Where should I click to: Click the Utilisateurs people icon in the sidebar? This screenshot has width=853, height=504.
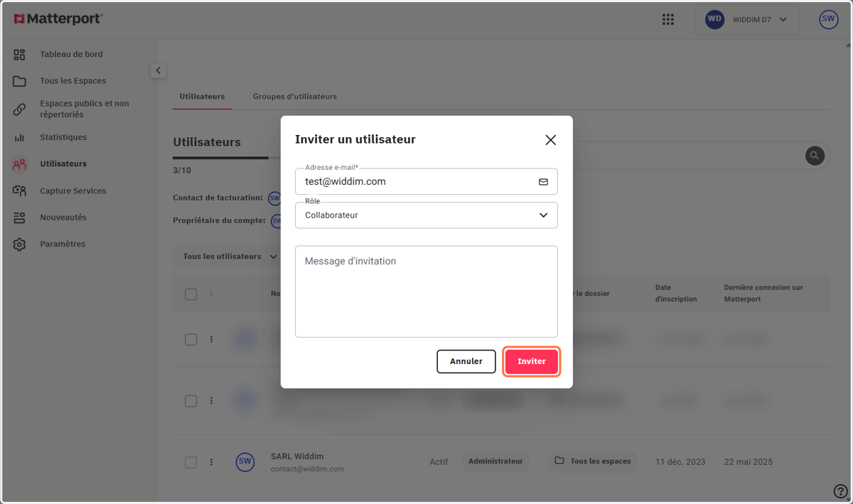[19, 164]
